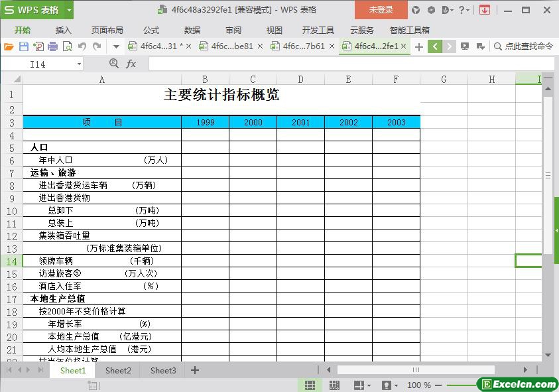Click the 1999 header cell

tap(205, 122)
